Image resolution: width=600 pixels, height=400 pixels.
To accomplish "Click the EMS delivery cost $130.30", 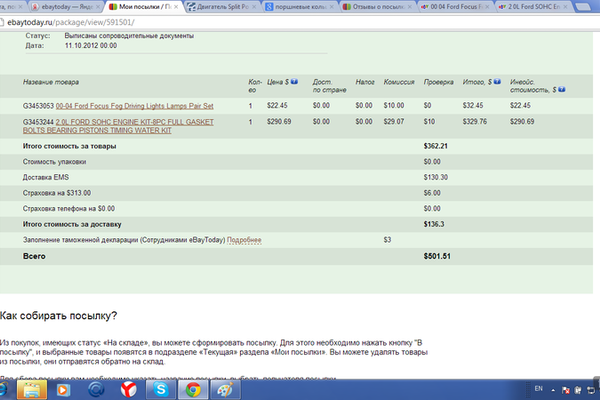I will 435,177.
